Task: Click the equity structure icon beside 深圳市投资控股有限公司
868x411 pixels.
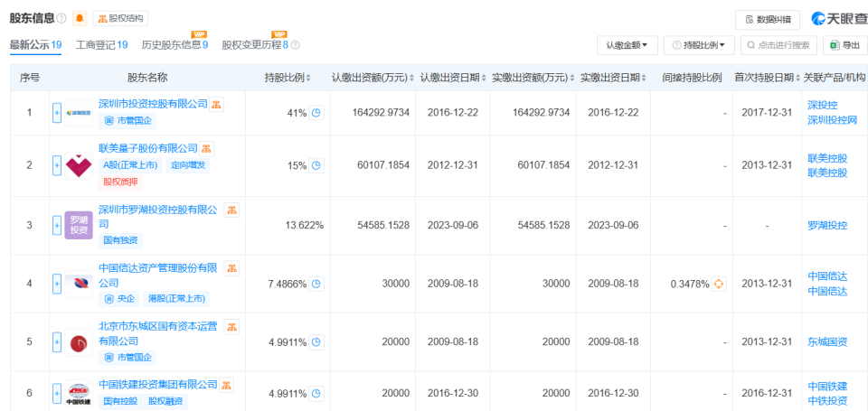Action: tap(216, 104)
